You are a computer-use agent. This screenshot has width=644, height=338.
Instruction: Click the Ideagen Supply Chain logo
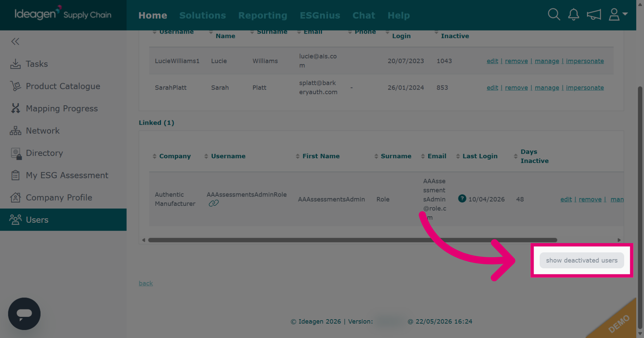pyautogui.click(x=63, y=14)
